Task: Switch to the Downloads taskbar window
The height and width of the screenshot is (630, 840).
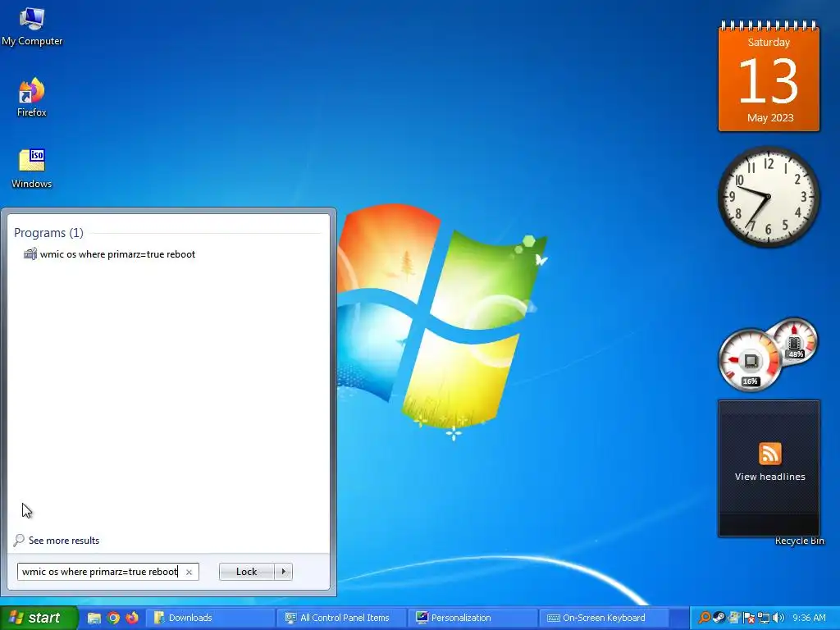Action: (x=211, y=618)
